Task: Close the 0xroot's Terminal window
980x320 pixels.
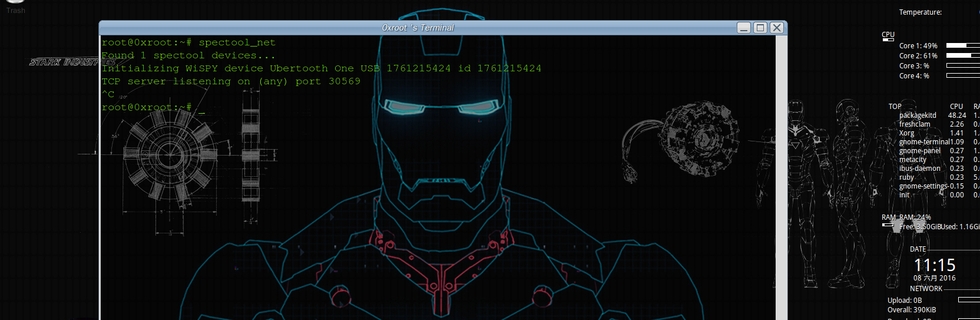Action: tap(777, 28)
